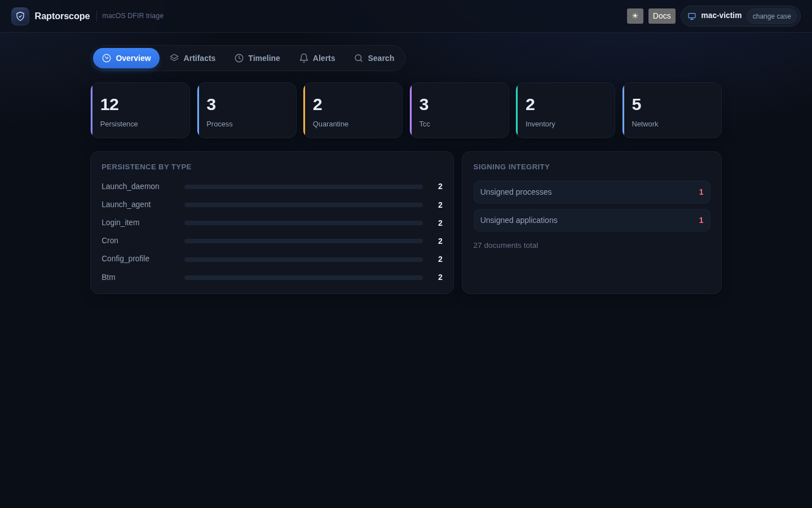Select the Launch_agent label

(x=126, y=204)
